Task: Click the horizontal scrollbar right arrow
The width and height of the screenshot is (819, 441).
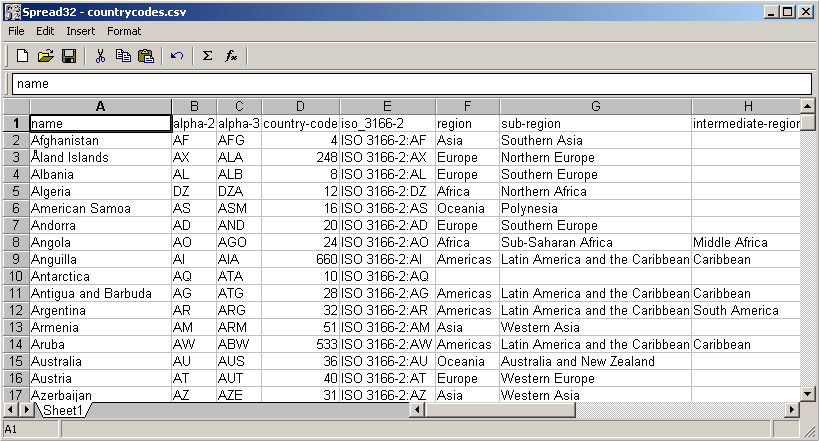Action: pos(792,410)
